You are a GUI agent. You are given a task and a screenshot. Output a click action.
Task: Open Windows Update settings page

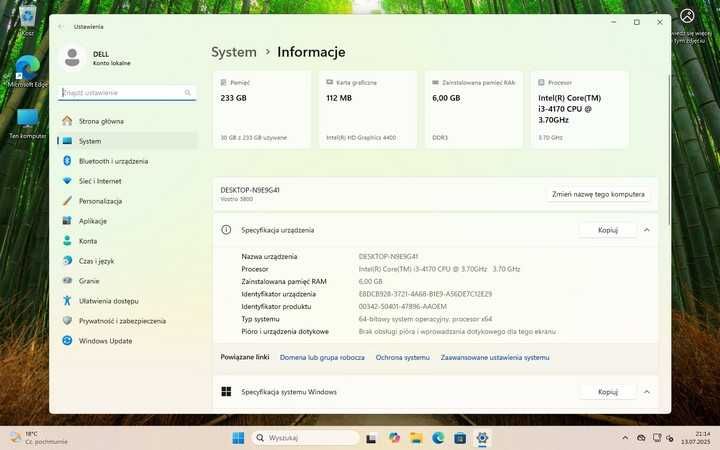[127, 341]
